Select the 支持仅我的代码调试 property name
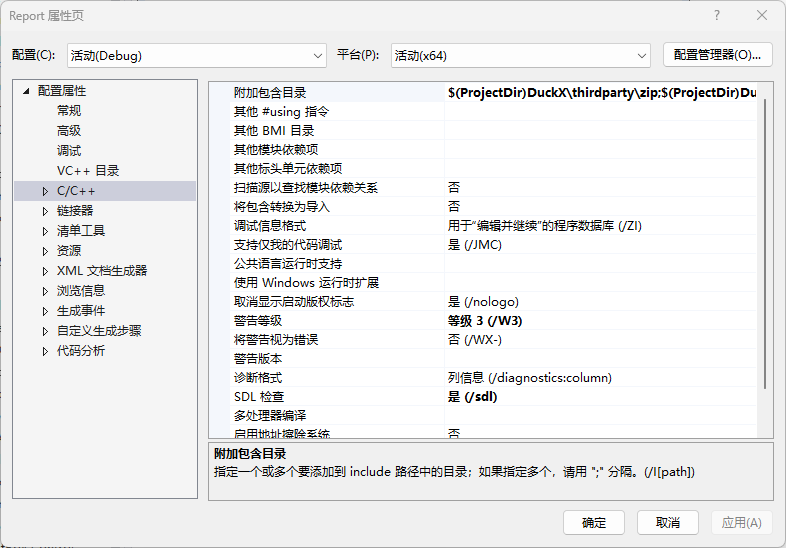Screen dimensions: 786x548 288,245
